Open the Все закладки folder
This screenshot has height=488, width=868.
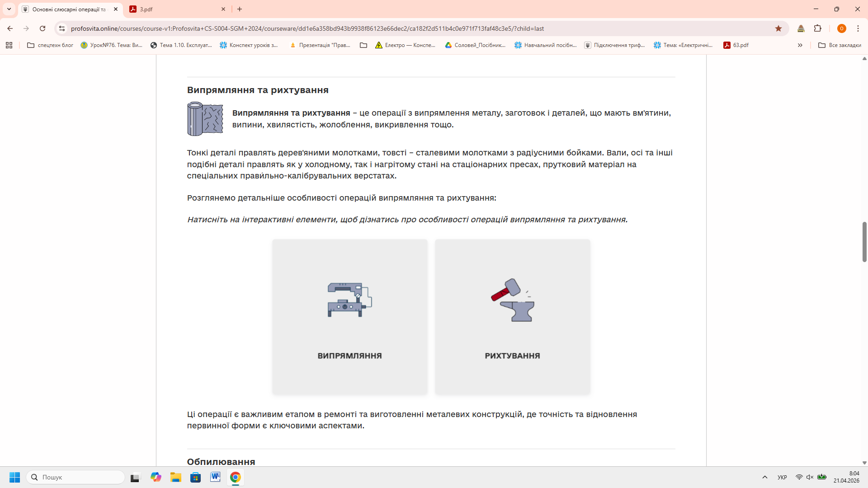point(840,45)
